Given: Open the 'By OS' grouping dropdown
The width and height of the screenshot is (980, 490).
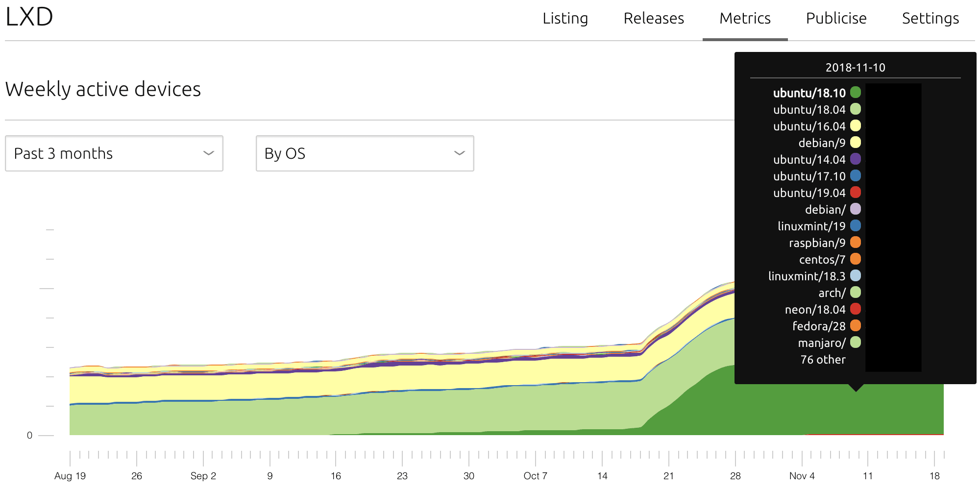Looking at the screenshot, I should pyautogui.click(x=365, y=153).
